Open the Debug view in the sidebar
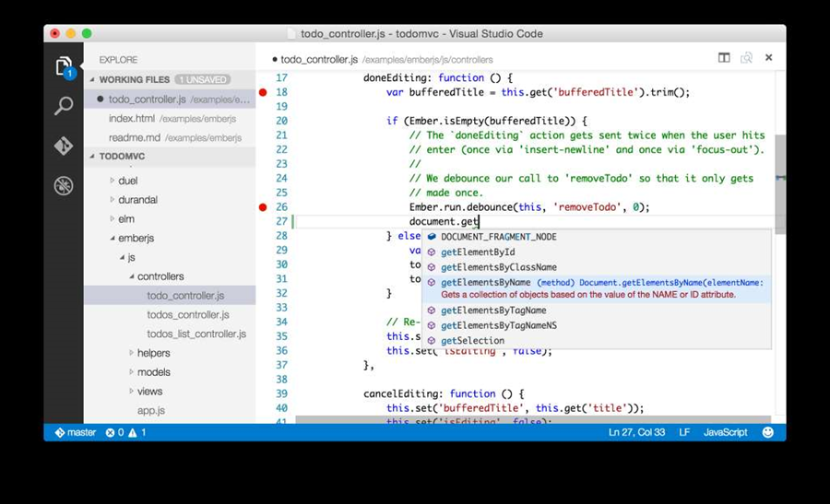830x504 pixels. pyautogui.click(x=64, y=185)
